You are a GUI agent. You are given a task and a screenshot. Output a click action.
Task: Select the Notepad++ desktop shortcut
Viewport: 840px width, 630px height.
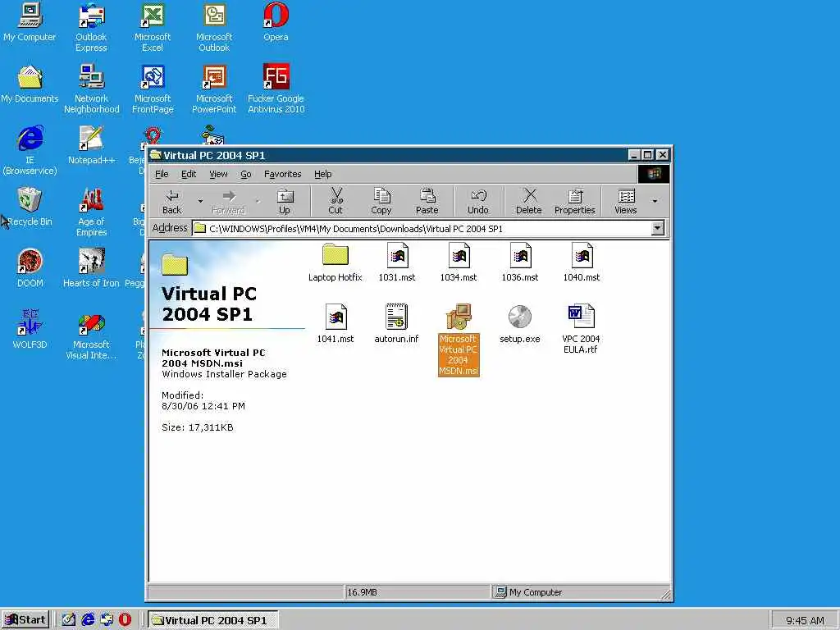point(92,146)
